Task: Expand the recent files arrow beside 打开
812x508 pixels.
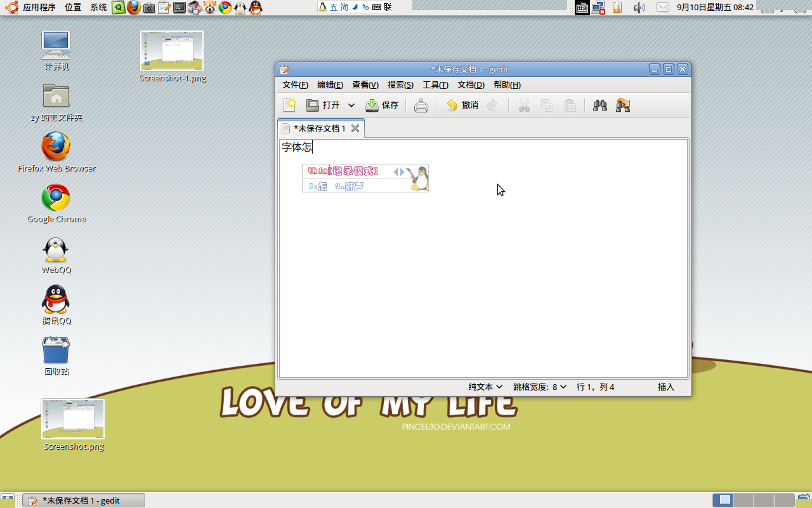Action: (x=351, y=105)
